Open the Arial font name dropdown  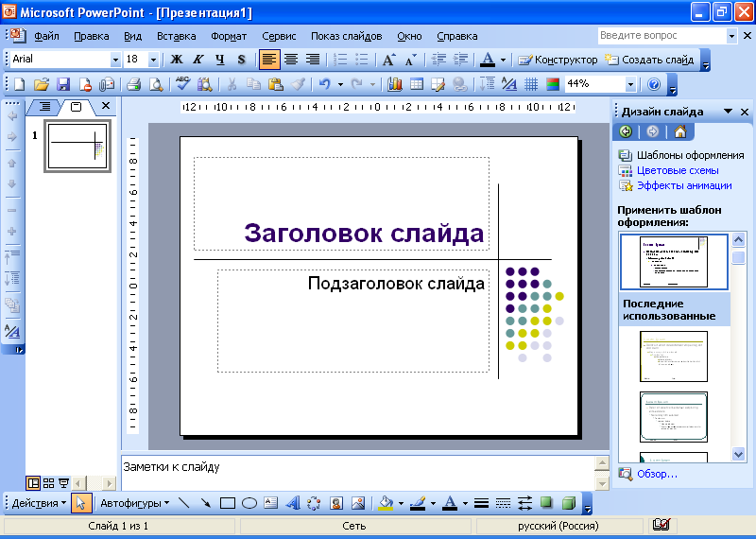115,60
